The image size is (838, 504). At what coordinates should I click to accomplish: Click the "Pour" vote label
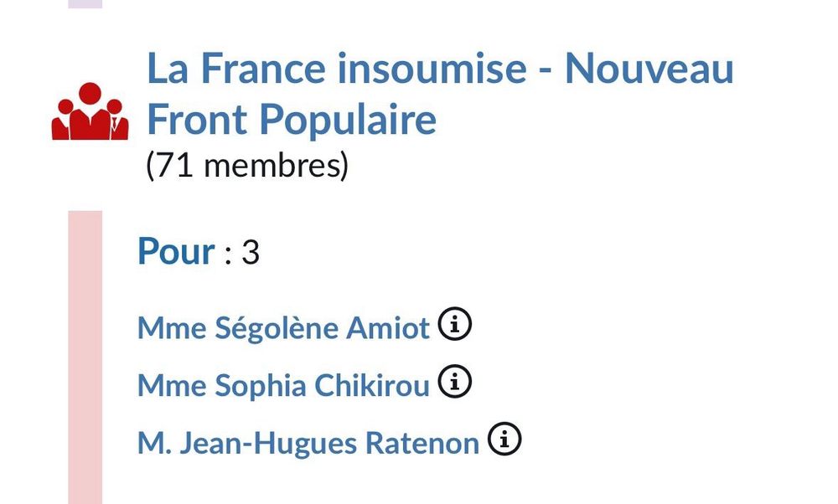pos(176,251)
